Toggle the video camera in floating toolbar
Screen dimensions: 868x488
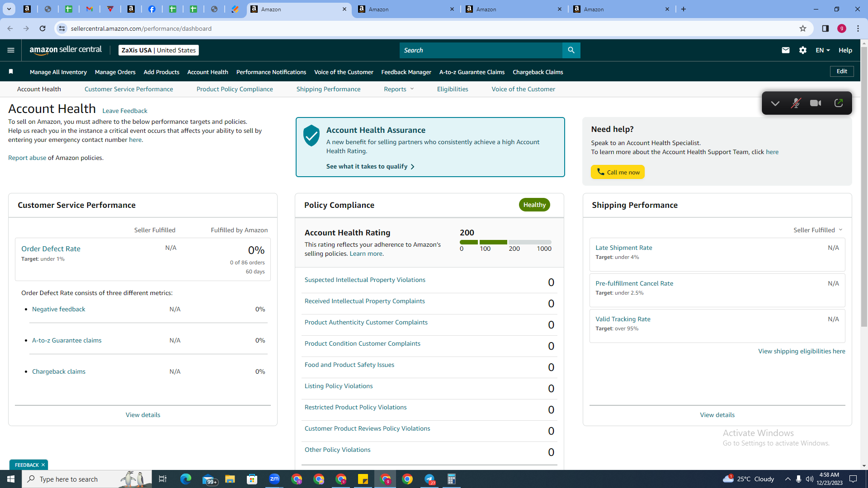coord(816,103)
